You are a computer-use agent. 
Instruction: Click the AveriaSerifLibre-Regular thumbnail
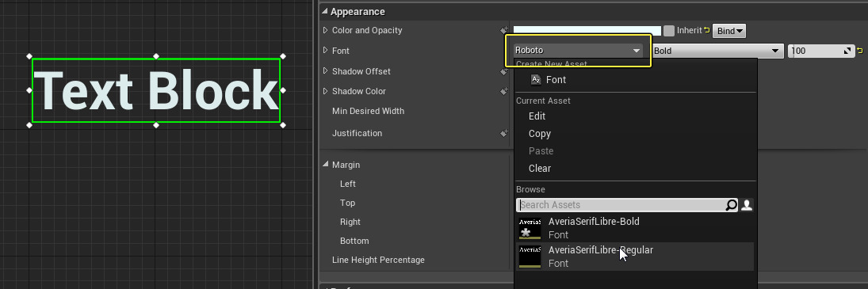coord(530,257)
